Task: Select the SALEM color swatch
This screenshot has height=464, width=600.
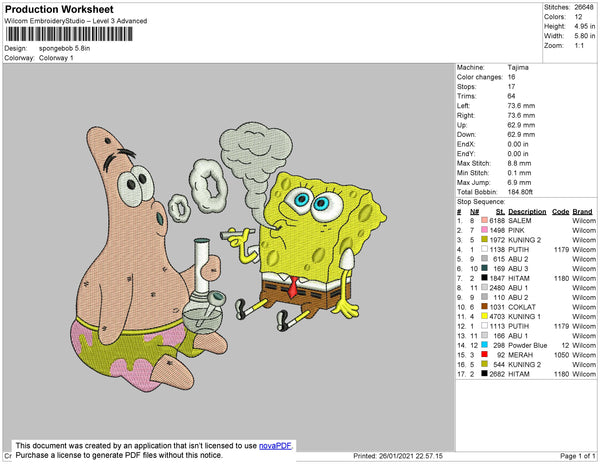Action: pyautogui.click(x=484, y=221)
